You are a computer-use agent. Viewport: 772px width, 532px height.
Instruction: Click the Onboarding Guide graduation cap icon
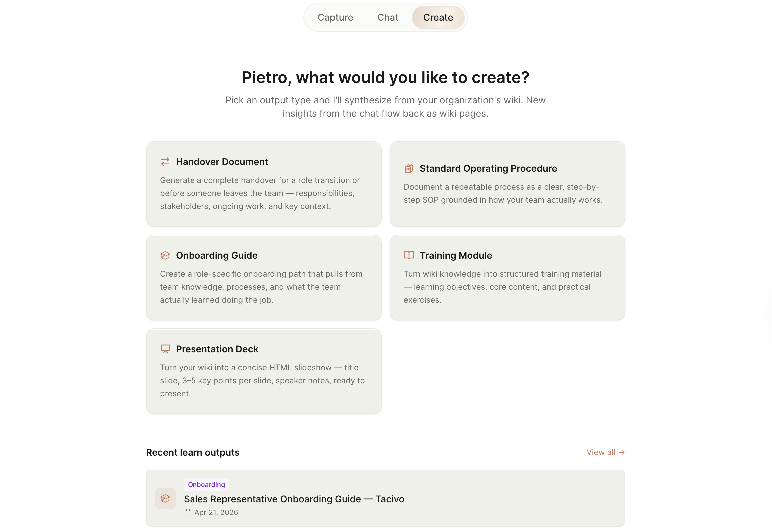pyautogui.click(x=165, y=256)
